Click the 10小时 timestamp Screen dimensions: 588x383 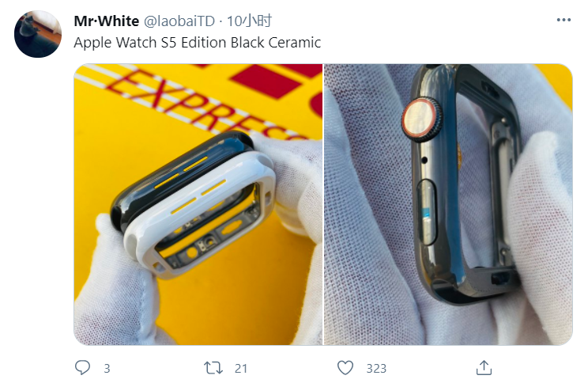click(249, 21)
